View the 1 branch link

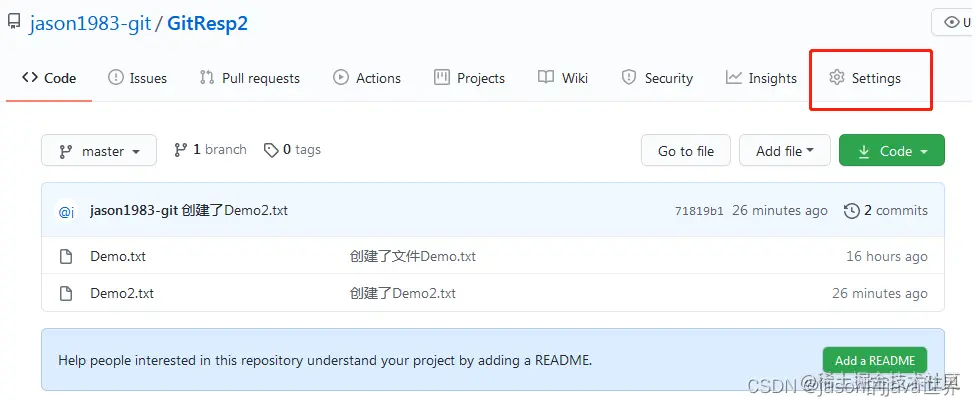click(x=210, y=150)
